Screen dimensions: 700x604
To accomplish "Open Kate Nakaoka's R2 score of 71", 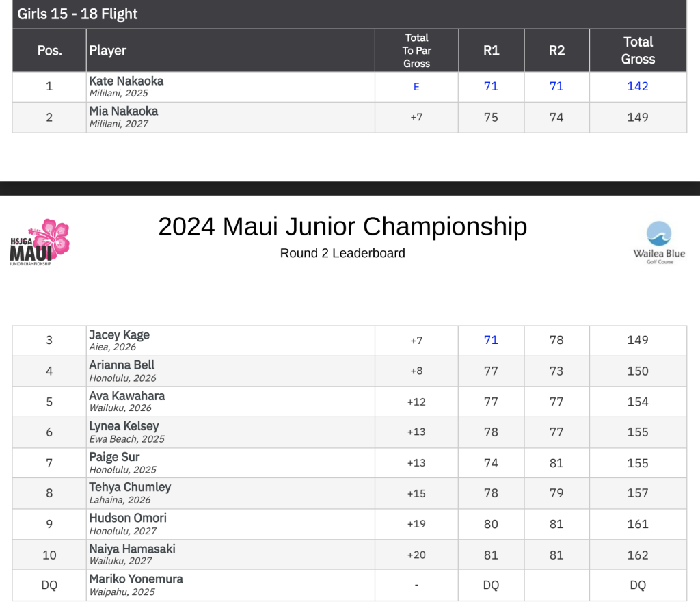I will click(x=556, y=86).
